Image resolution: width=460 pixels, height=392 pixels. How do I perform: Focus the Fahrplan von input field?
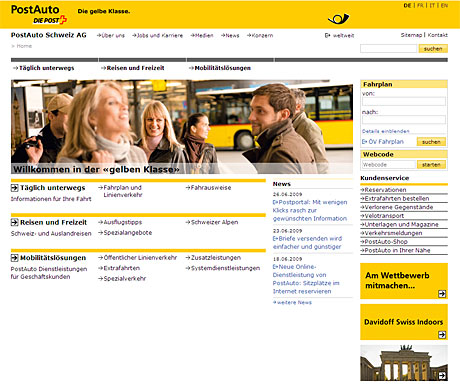point(404,101)
